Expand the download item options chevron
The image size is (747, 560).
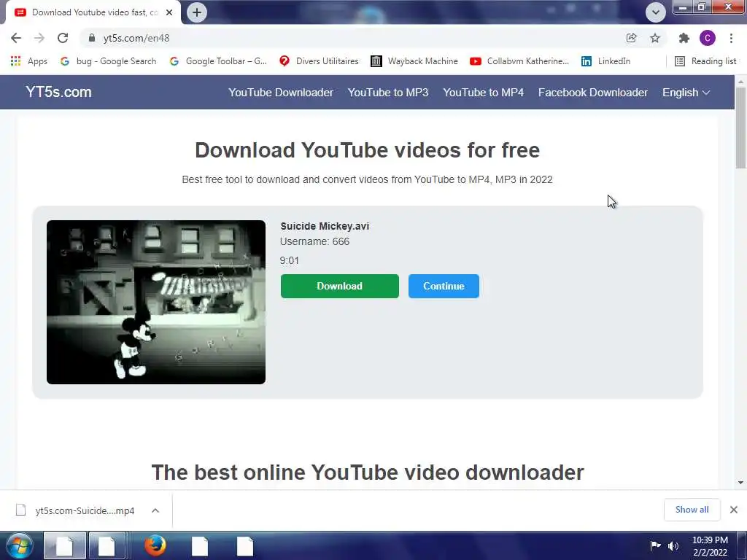(x=155, y=510)
